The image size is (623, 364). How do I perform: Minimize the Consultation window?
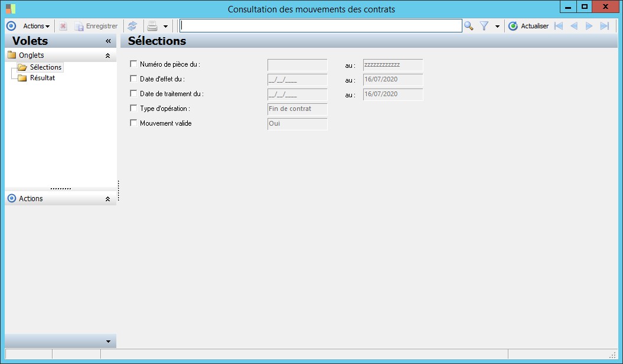click(x=568, y=6)
